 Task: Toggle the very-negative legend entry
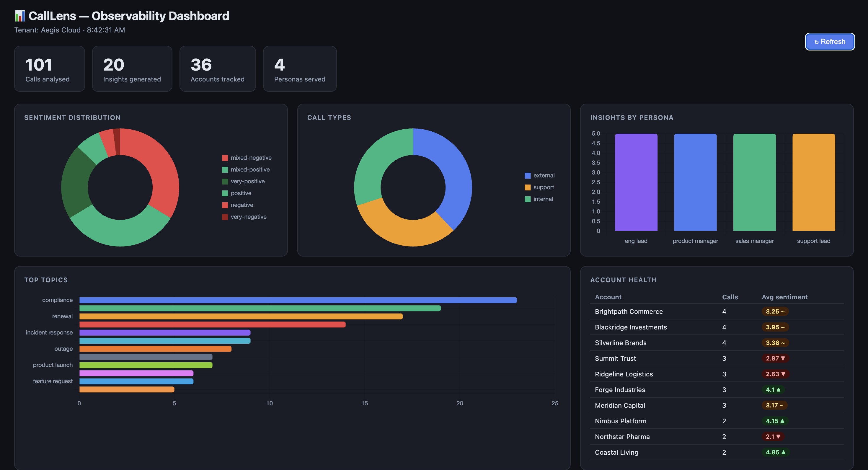pos(244,217)
